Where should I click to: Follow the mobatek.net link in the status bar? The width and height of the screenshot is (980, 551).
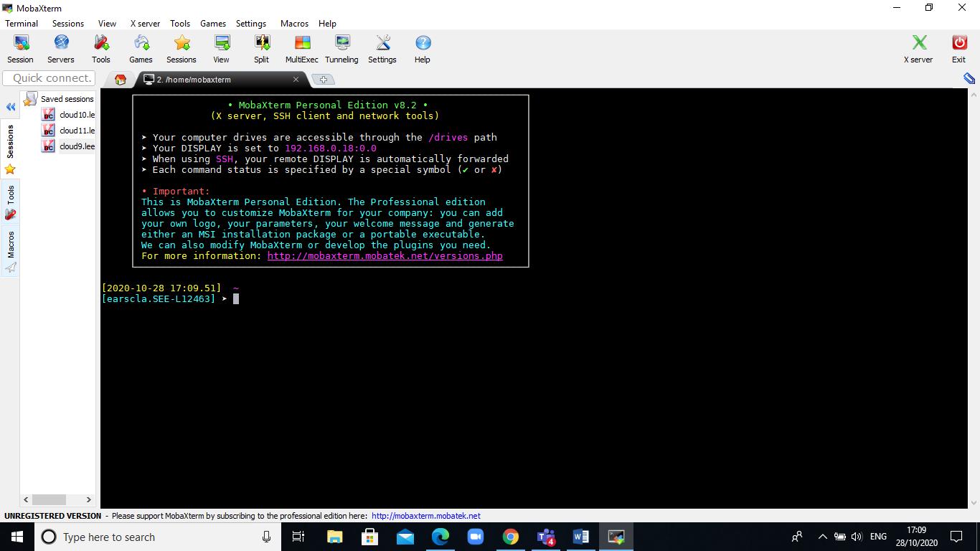426,515
